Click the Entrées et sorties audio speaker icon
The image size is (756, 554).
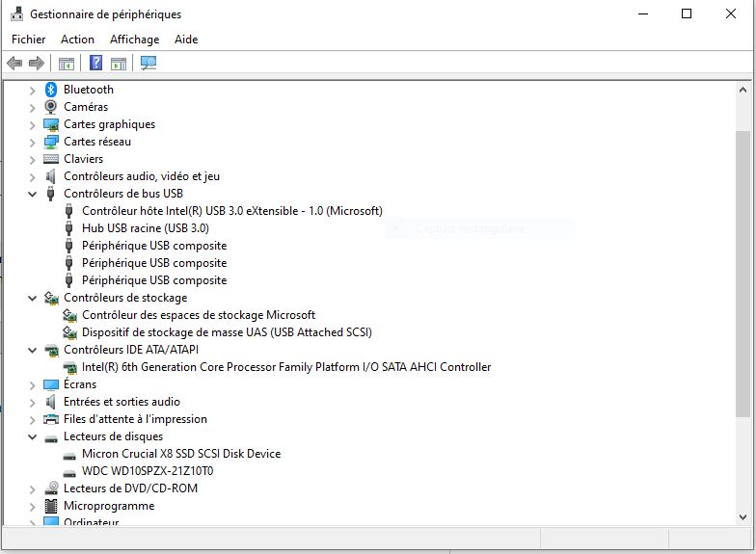coord(50,402)
